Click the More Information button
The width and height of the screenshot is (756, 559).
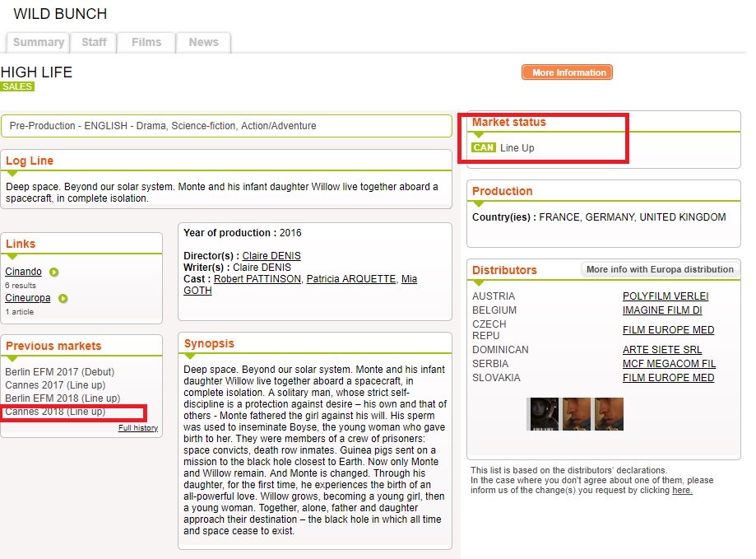coord(567,72)
